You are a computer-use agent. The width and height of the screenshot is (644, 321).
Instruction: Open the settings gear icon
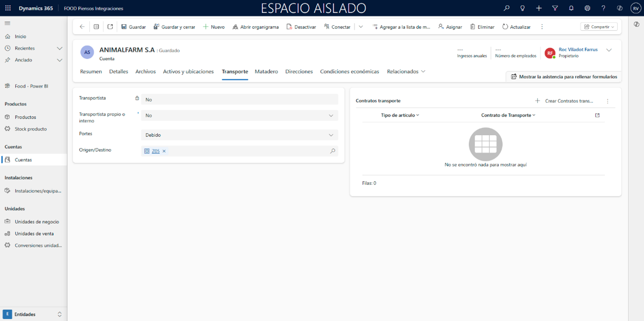587,8
